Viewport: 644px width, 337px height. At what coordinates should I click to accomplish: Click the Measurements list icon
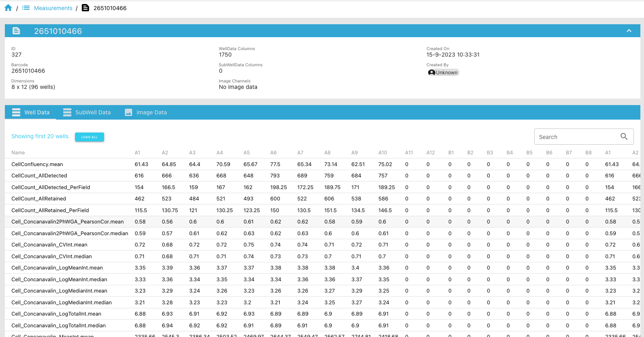pos(26,8)
